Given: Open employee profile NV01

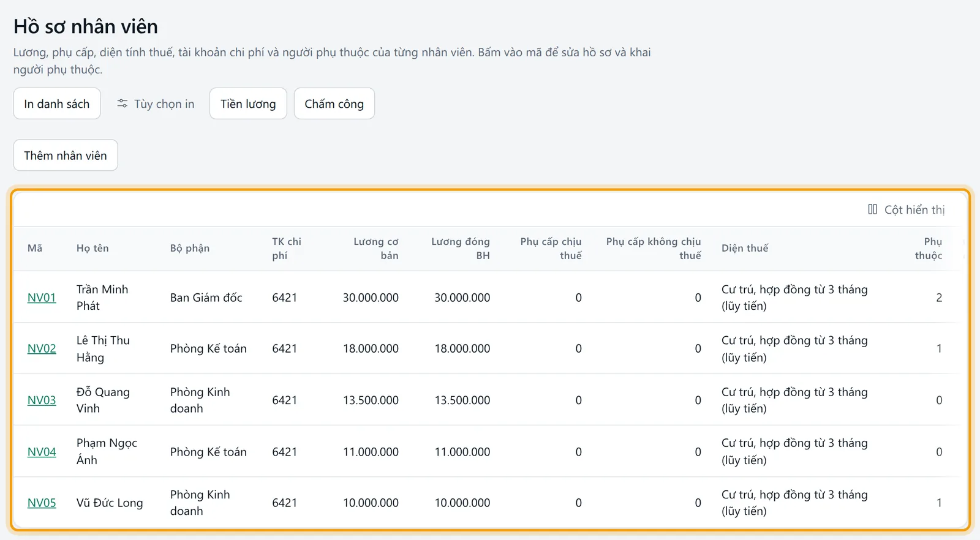Looking at the screenshot, I should coord(42,298).
